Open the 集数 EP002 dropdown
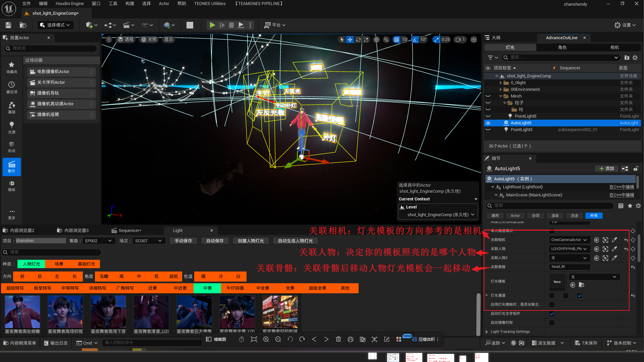Image resolution: width=644 pixels, height=362 pixels. pyautogui.click(x=98, y=241)
